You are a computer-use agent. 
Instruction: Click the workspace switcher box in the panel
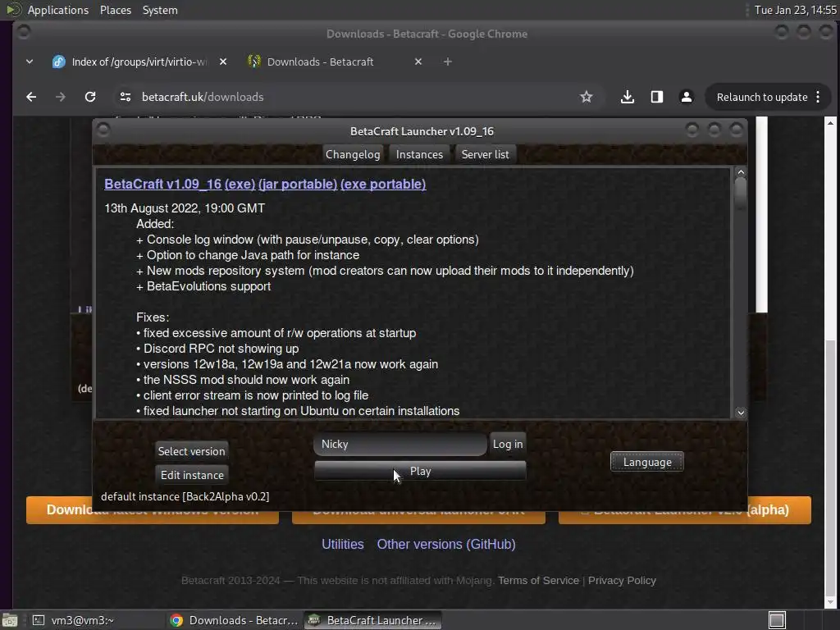tap(777, 620)
